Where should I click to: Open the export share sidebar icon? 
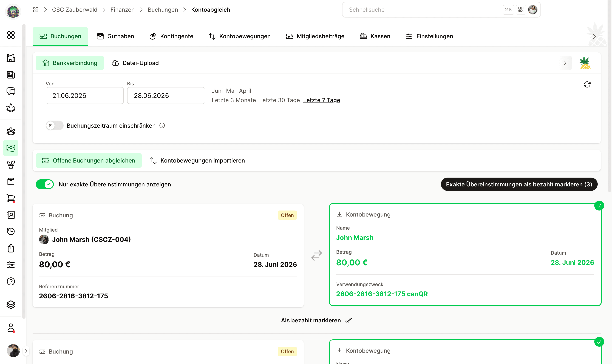11,248
